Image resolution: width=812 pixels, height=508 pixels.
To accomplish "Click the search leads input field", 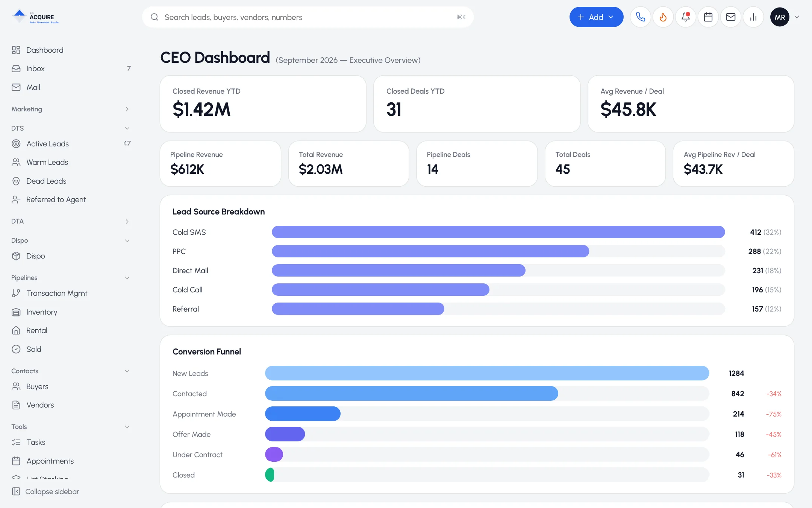I will (308, 17).
